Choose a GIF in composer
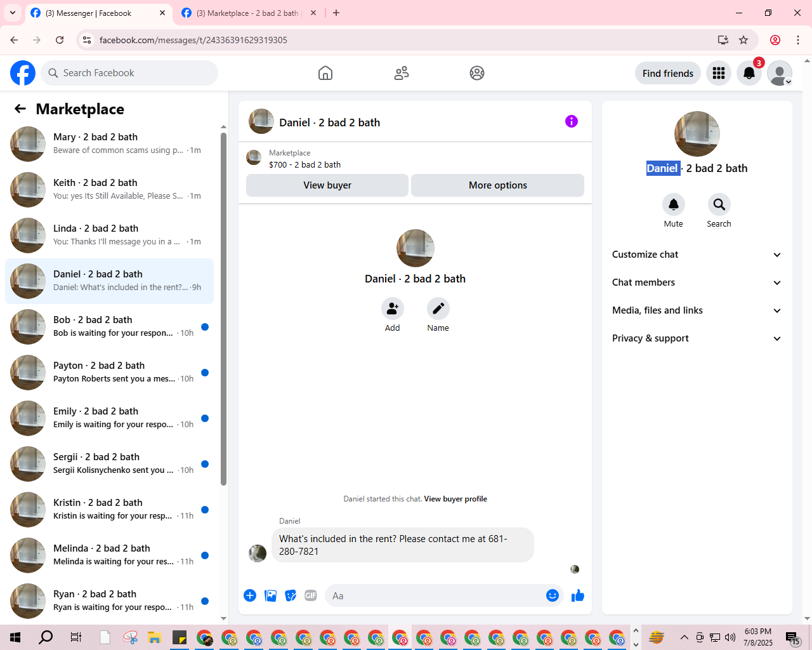 point(311,595)
